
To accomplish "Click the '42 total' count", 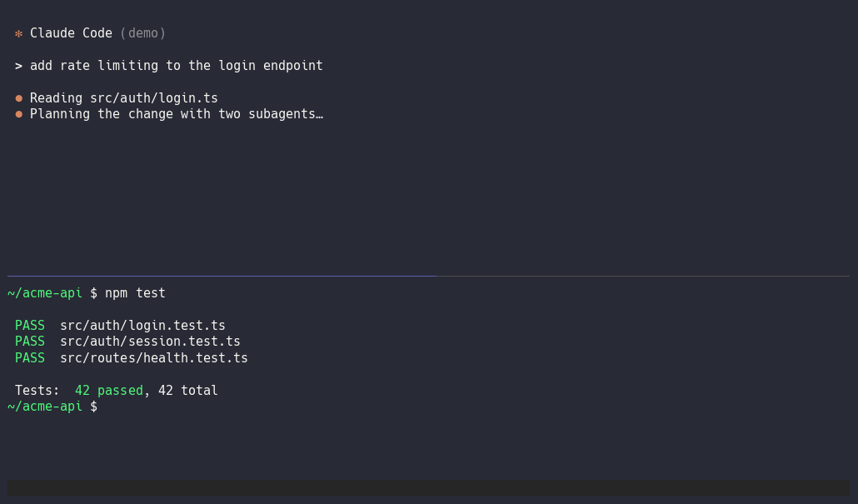I will click(x=187, y=390).
